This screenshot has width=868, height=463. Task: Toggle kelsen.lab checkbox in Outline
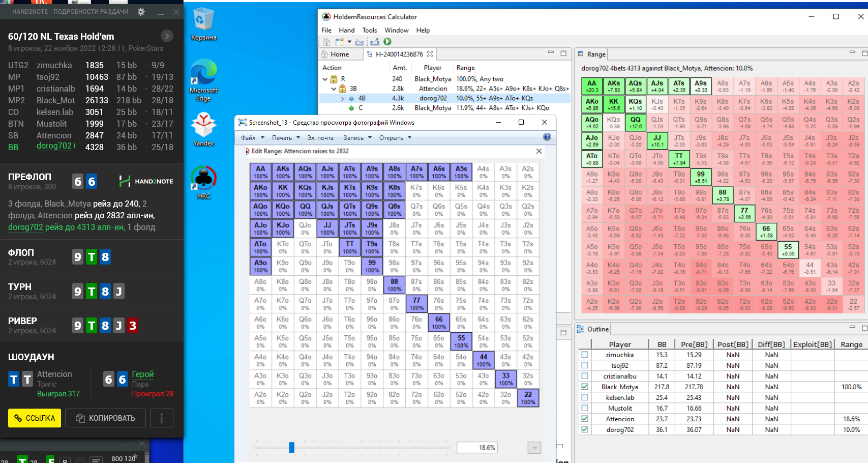(x=585, y=397)
